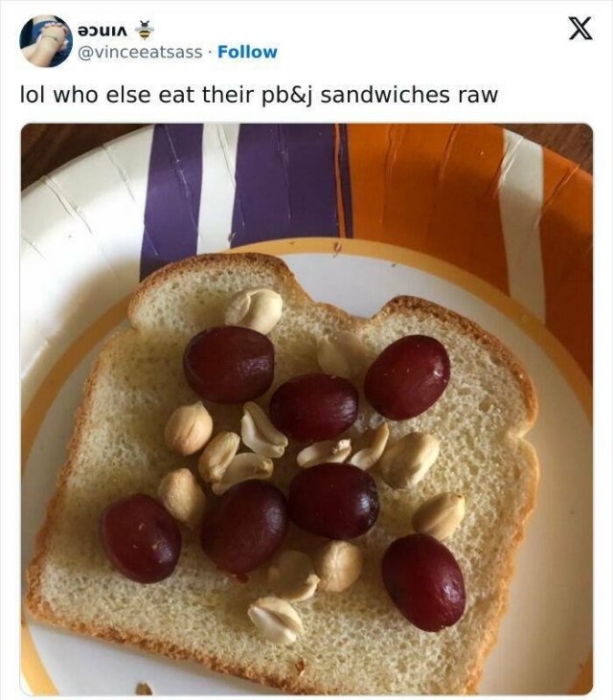Viewport: 613px width, 700px height.
Task: Click the word "sandwiches" in the tweet
Action: tap(386, 95)
